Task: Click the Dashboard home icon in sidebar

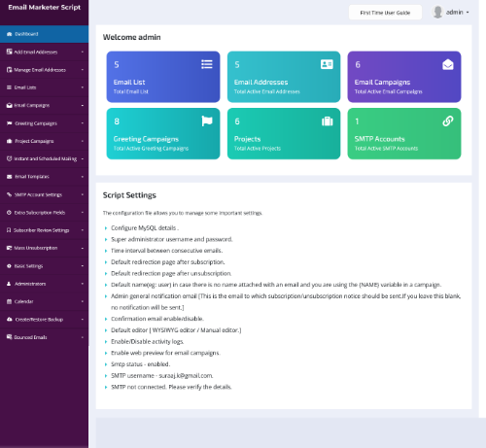Action: pos(10,34)
